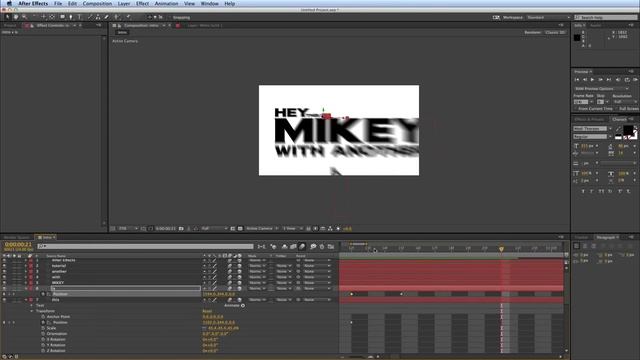Hide the 'MIKEY' layer with its eye icon

4,282
